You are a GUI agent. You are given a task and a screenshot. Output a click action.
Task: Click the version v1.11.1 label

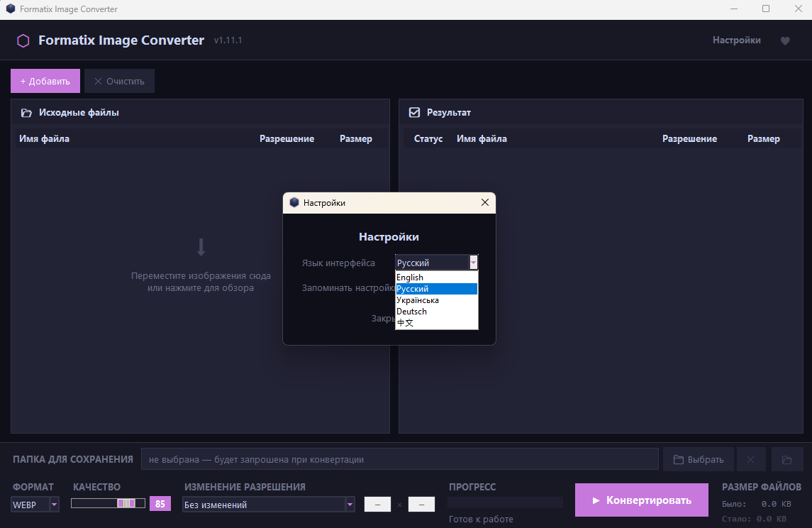click(x=228, y=40)
